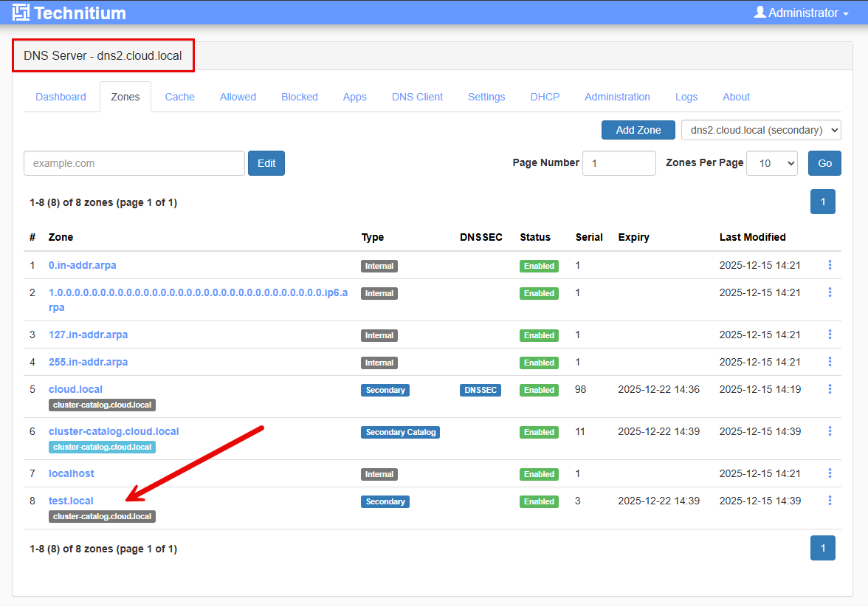The image size is (868, 607).
Task: Click the Secondary badge on test.local row
Action: coord(385,501)
